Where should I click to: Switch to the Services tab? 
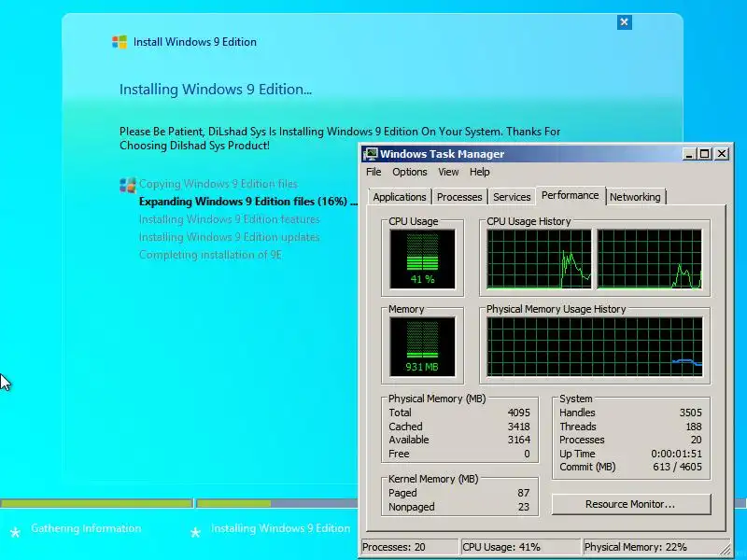point(512,197)
